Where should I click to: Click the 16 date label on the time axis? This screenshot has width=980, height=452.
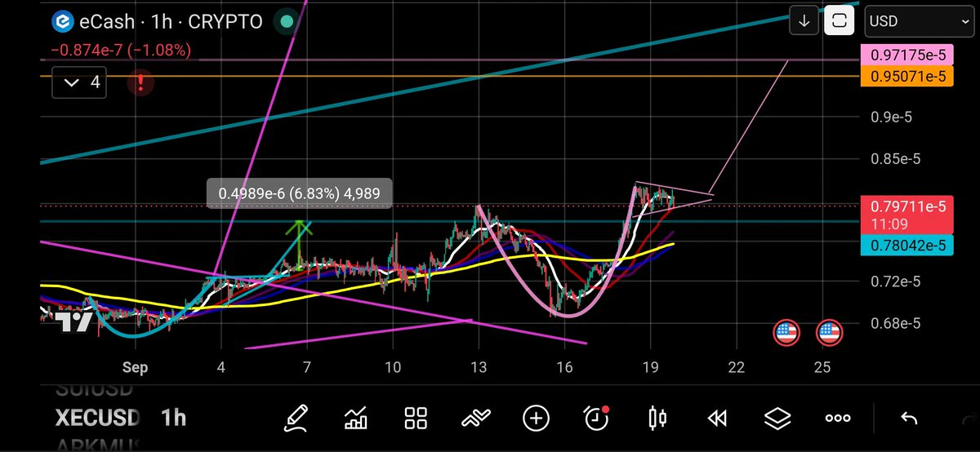[x=564, y=368]
